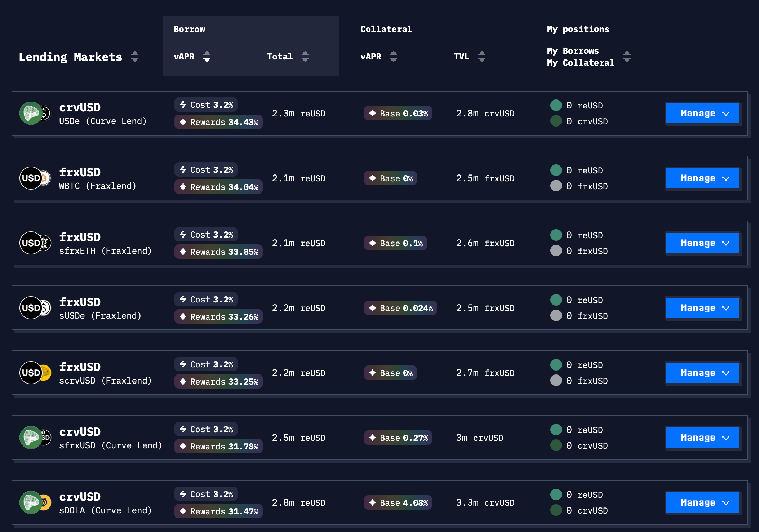The width and height of the screenshot is (759, 532).
Task: Click the TVL column label
Action: click(x=462, y=57)
